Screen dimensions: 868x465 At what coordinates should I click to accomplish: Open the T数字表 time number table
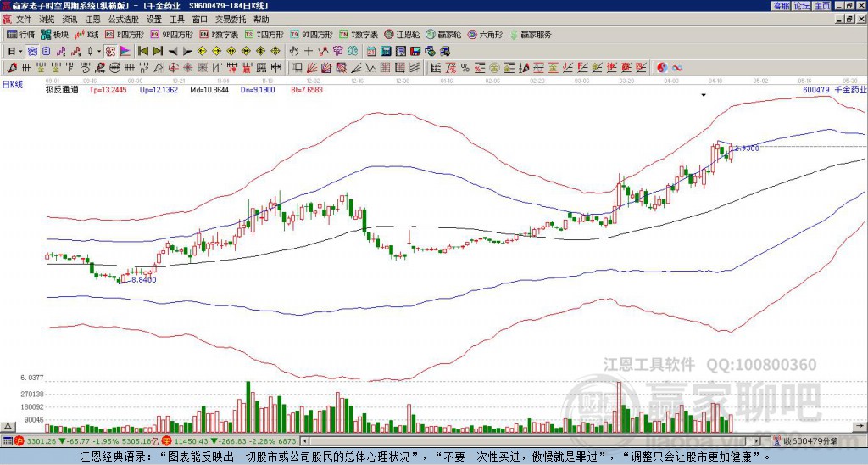click(x=359, y=34)
